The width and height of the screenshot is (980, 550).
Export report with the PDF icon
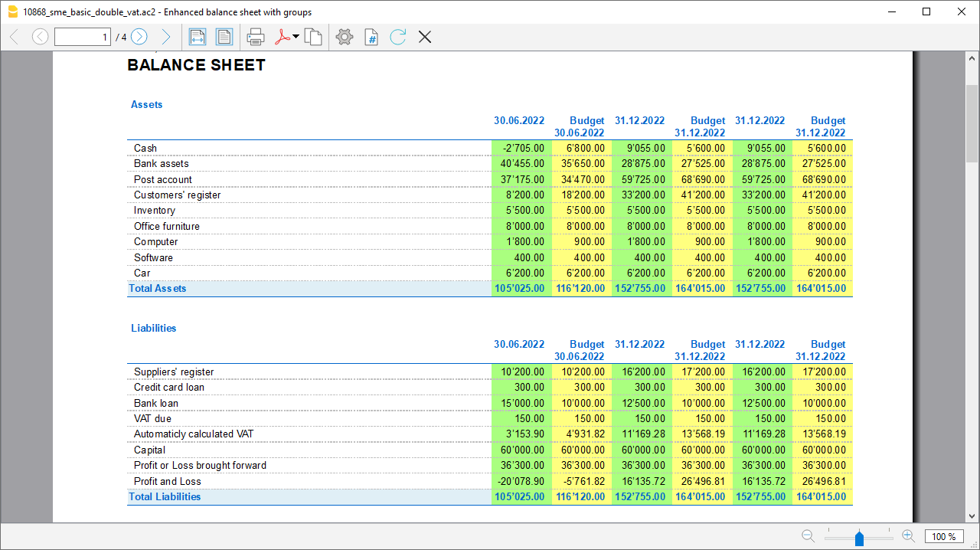282,37
